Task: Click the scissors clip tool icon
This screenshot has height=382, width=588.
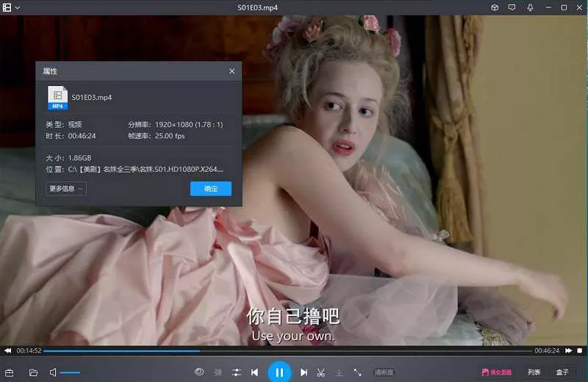Action: (x=321, y=372)
